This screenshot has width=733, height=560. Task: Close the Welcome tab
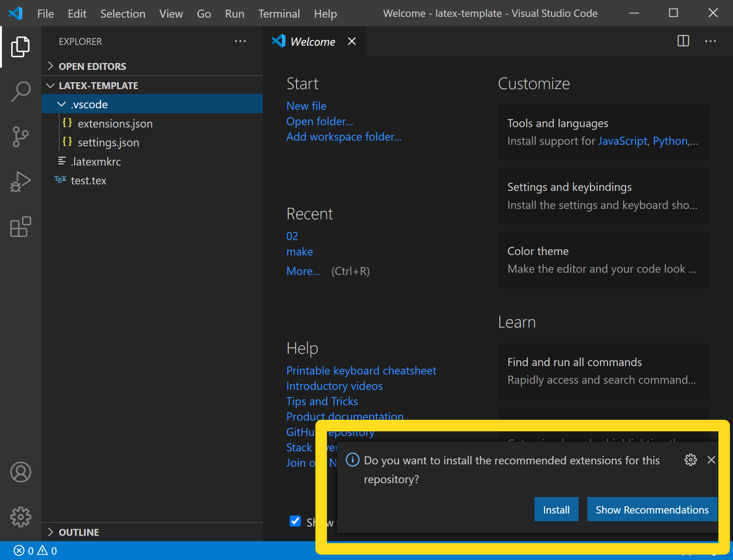[x=352, y=41]
